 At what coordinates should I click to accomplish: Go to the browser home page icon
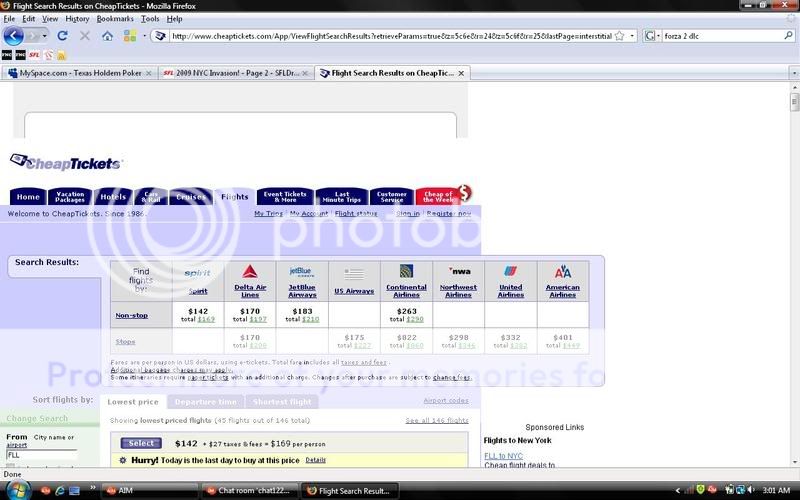point(106,36)
